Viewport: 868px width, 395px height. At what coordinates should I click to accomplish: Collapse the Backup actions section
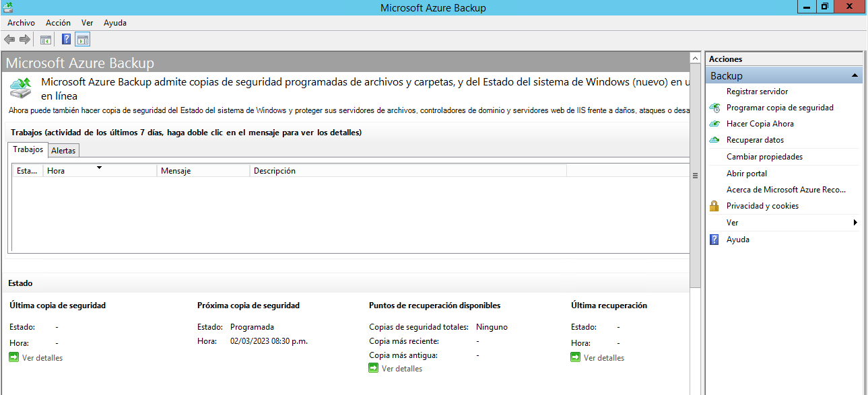coord(856,75)
